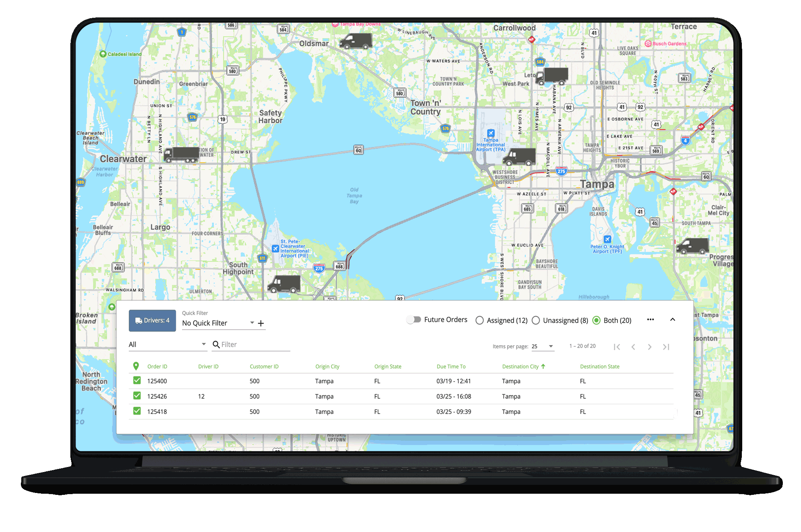Select the van icon near Westshore Business District
This screenshot has height=532, width=801.
[x=518, y=156]
